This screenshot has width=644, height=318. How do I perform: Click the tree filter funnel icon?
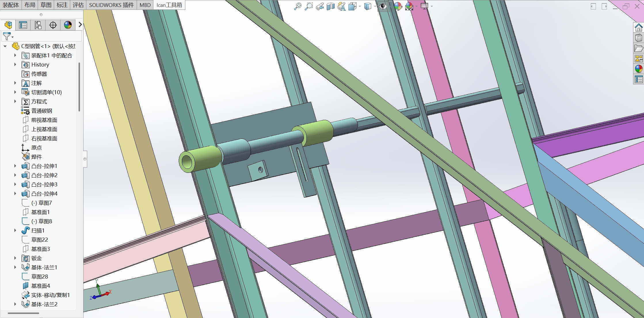coord(7,36)
